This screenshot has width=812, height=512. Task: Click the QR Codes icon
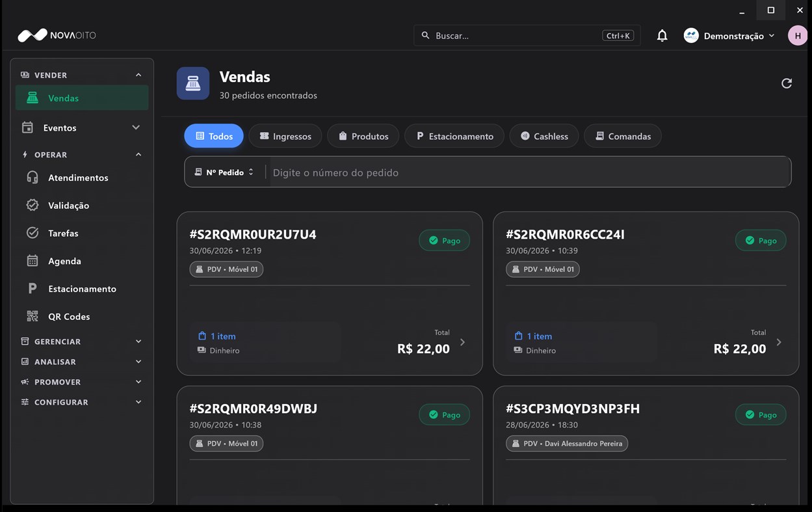point(33,316)
